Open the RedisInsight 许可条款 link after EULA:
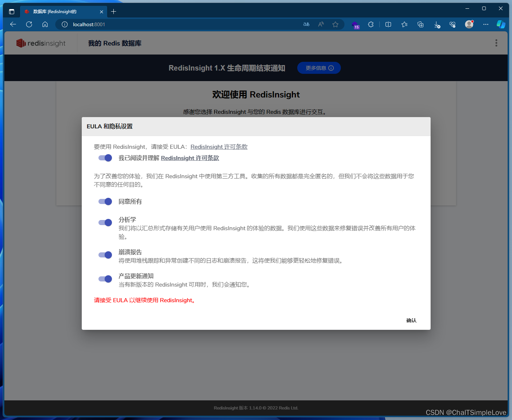 click(x=219, y=147)
